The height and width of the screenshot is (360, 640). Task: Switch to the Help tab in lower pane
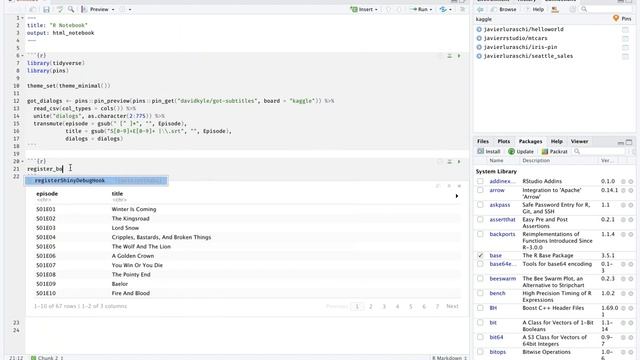(557, 141)
